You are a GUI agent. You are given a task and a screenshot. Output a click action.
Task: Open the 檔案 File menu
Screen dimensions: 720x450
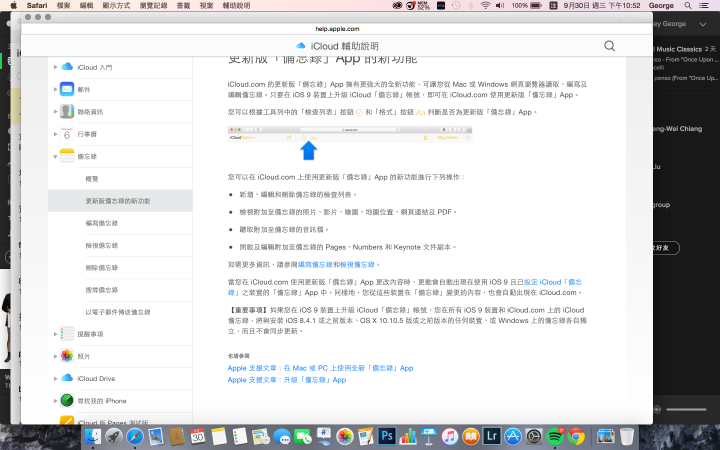point(63,6)
